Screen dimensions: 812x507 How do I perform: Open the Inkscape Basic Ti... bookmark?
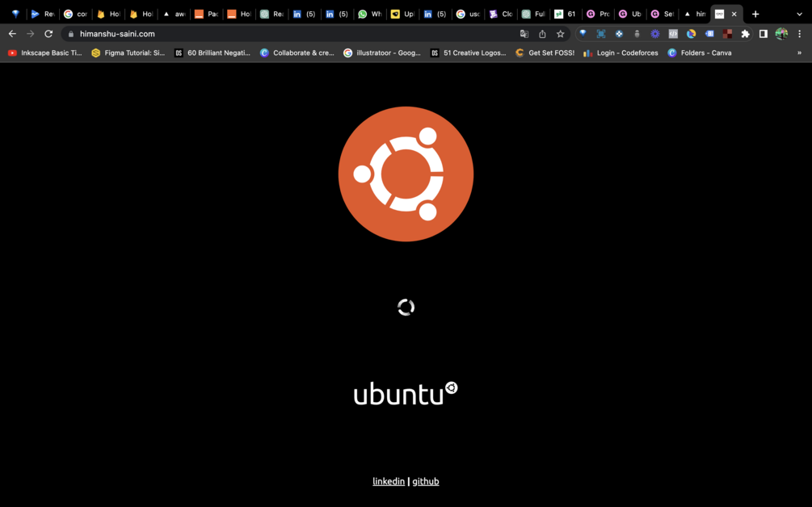tap(45, 52)
